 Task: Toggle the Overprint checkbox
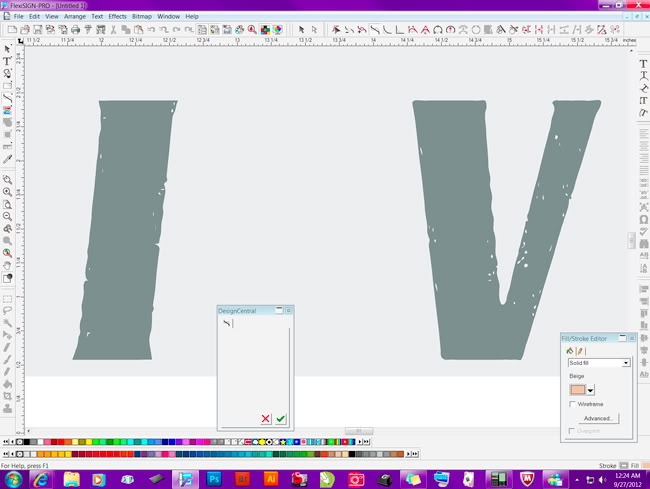click(x=572, y=431)
